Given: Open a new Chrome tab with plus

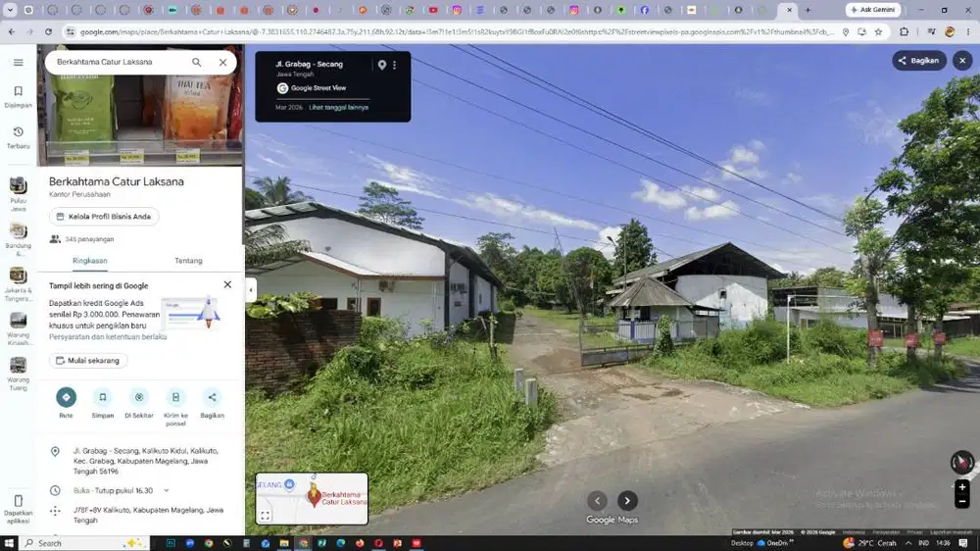Looking at the screenshot, I should point(808,10).
